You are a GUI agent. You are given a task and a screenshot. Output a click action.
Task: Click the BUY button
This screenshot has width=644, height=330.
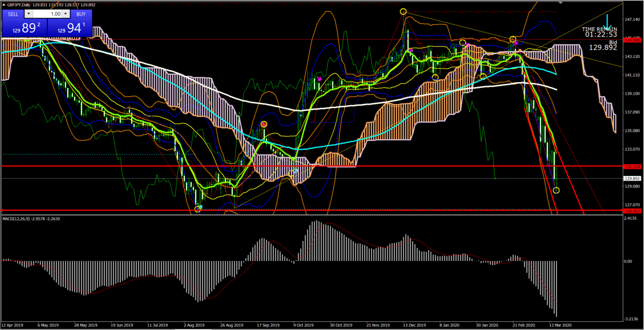(x=80, y=14)
